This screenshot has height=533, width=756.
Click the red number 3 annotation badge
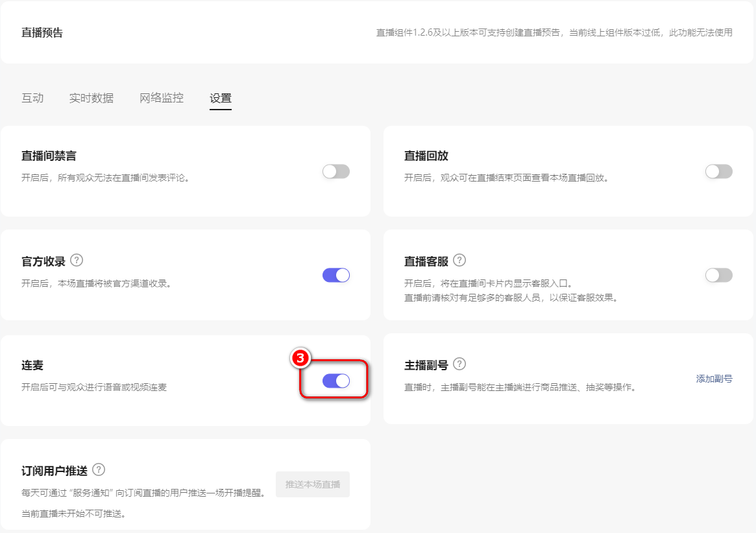tap(300, 358)
